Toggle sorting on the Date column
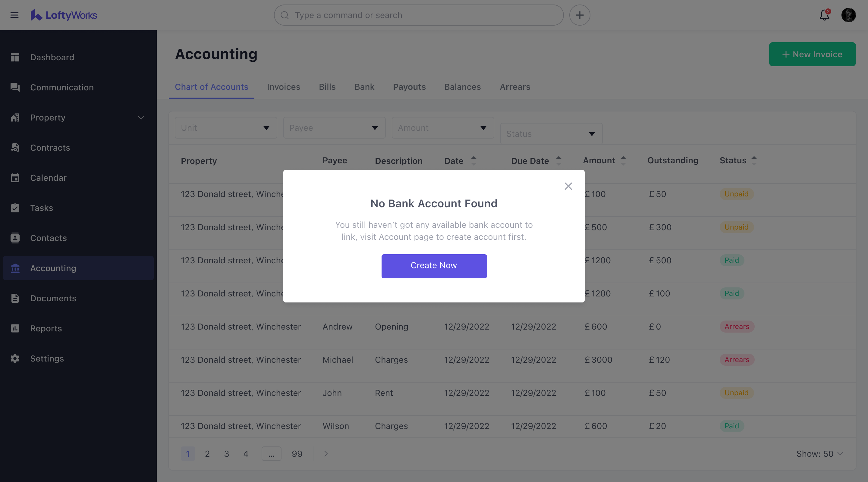Screen dimensions: 868x482 point(474,161)
